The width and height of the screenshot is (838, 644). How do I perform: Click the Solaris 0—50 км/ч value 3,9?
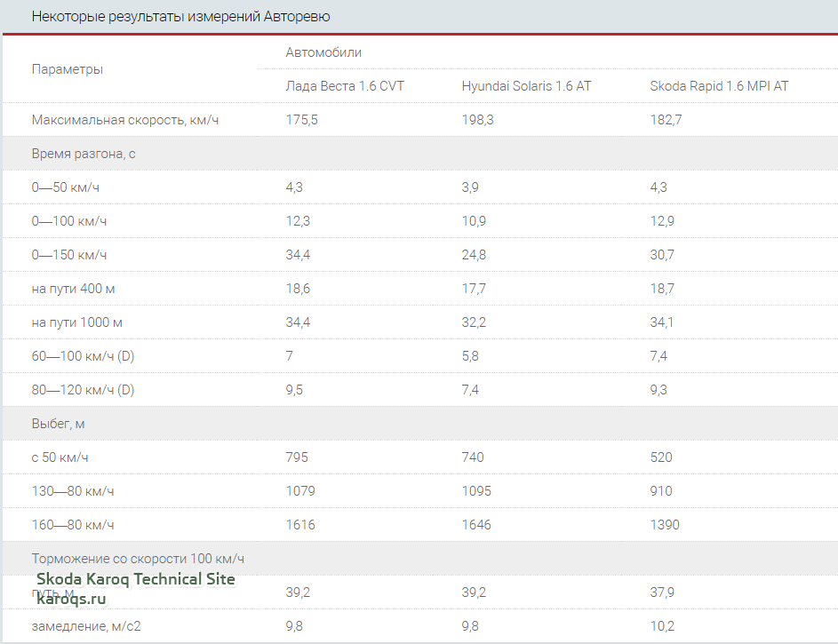(x=470, y=187)
